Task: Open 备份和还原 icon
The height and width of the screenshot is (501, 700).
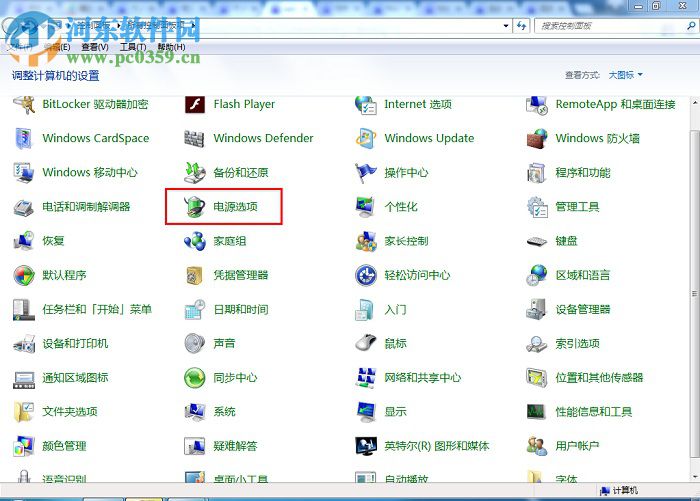Action: pos(195,173)
